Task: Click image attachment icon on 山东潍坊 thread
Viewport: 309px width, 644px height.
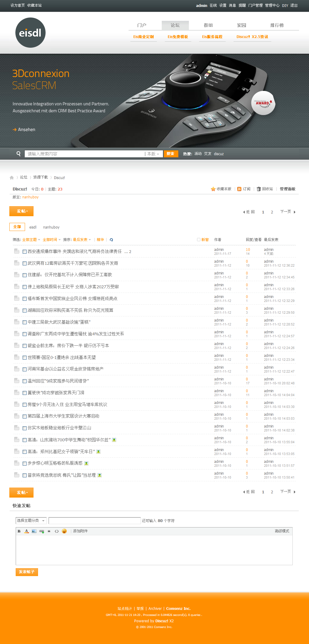Action: pos(114,440)
